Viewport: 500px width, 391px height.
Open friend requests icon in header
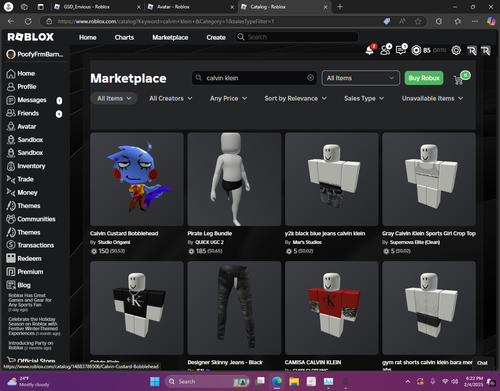pos(385,50)
